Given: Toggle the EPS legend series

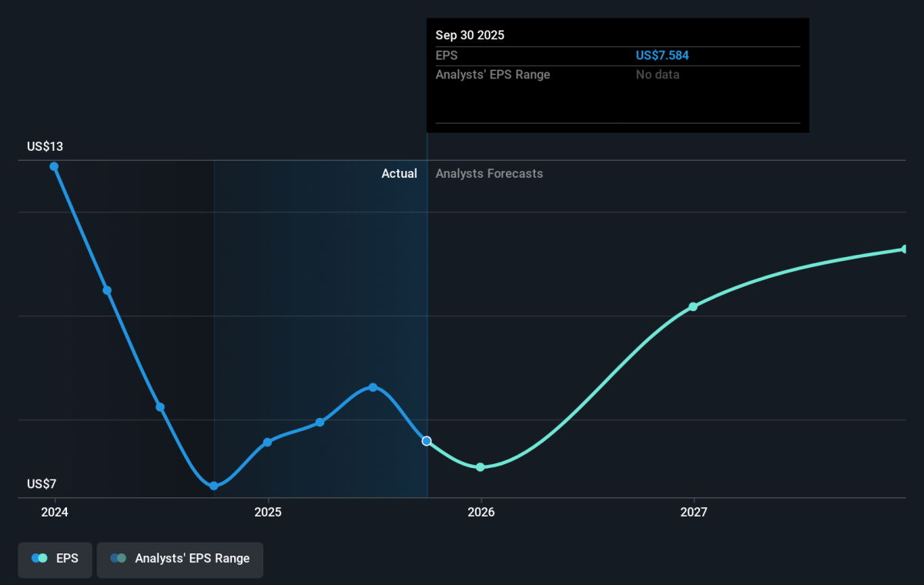Looking at the screenshot, I should coord(55,559).
